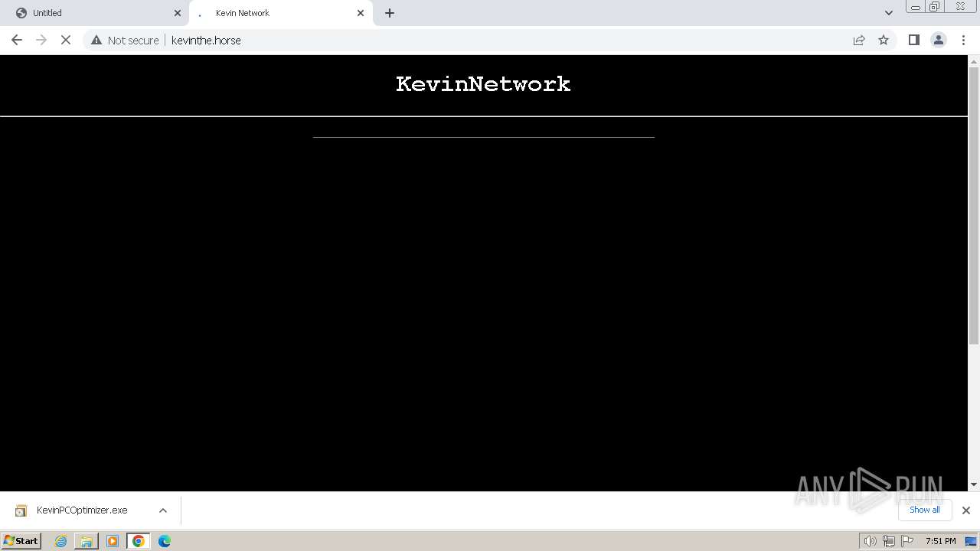Share this page icon

(x=859, y=40)
